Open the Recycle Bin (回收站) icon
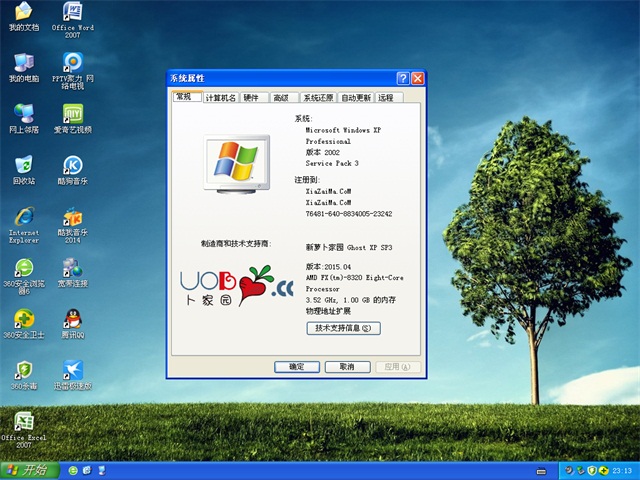 coord(23,166)
